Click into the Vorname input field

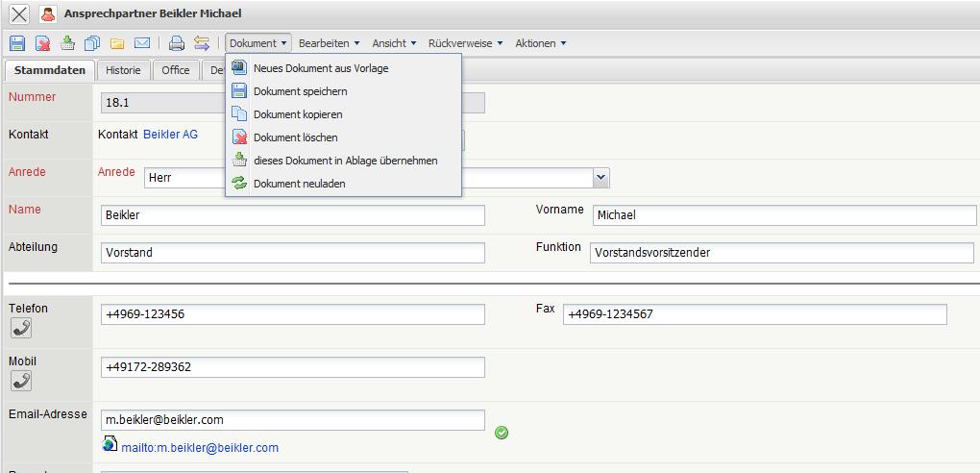pyautogui.click(x=783, y=215)
